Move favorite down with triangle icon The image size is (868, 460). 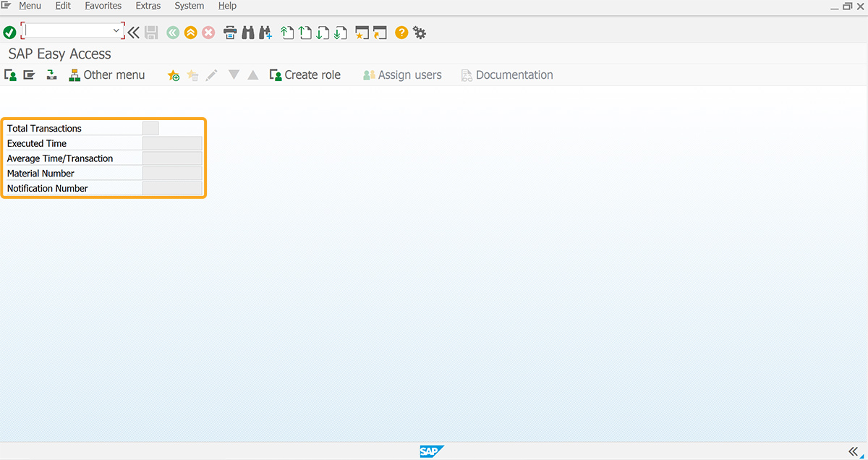[x=234, y=74]
